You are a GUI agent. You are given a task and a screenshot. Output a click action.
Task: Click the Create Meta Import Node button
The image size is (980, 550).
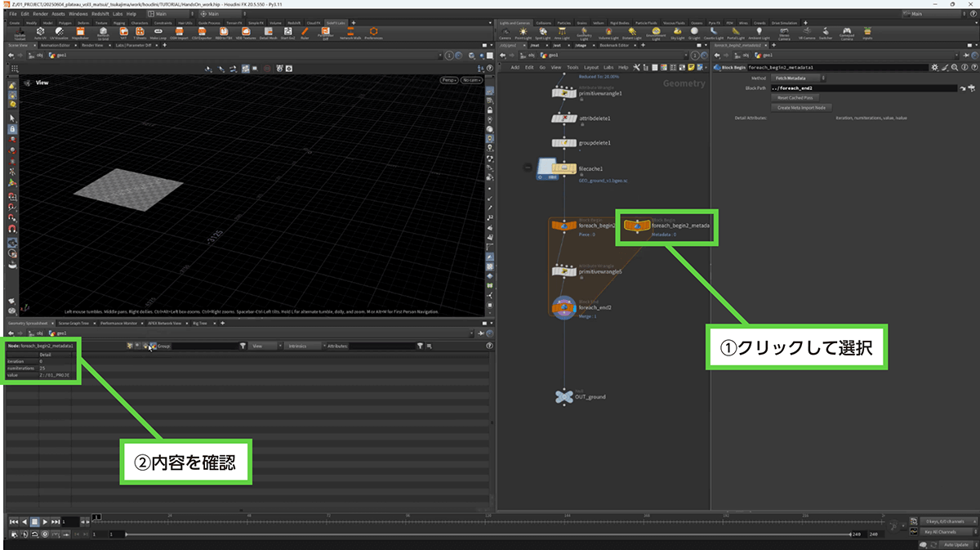click(800, 107)
